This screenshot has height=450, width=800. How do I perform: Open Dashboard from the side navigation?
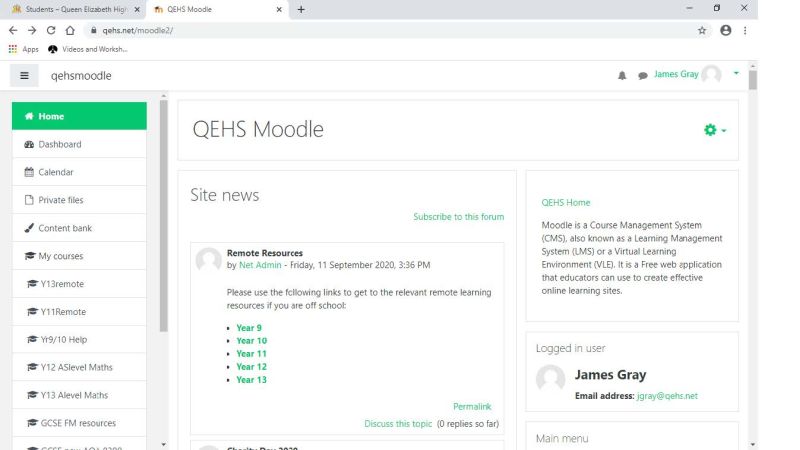(x=79, y=144)
